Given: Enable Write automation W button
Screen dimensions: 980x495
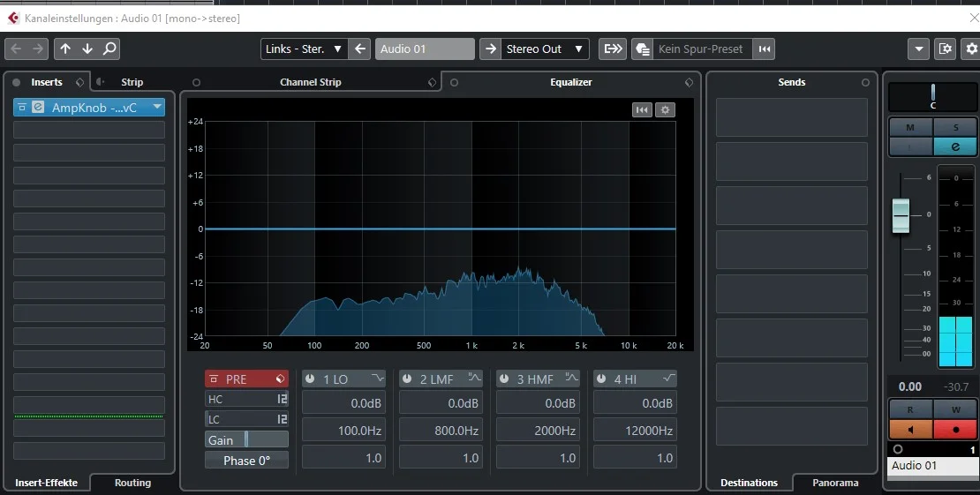Looking at the screenshot, I should coord(955,409).
